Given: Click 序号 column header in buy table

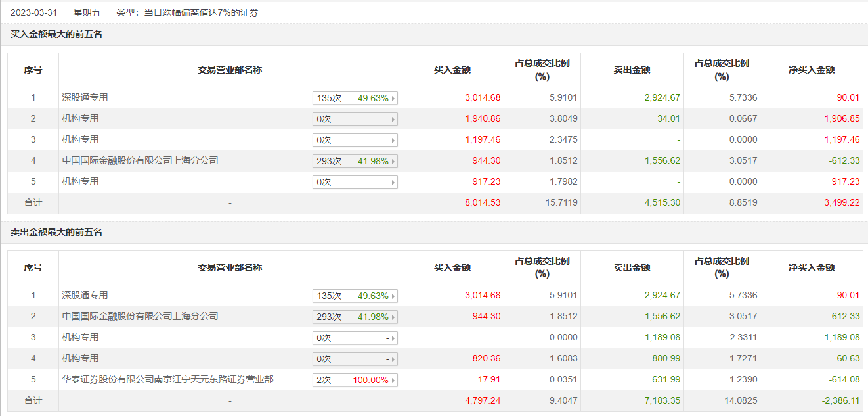Looking at the screenshot, I should coord(33,70).
